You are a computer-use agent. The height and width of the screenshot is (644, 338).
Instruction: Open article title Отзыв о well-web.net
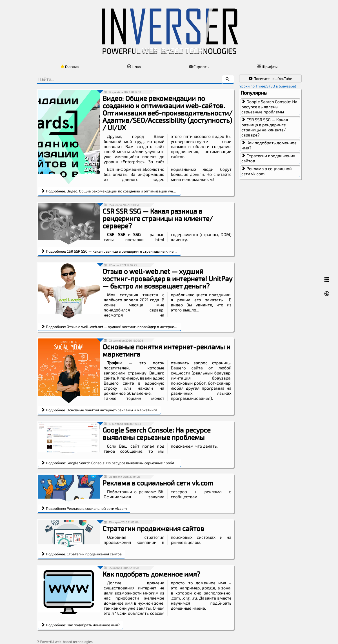(x=168, y=279)
